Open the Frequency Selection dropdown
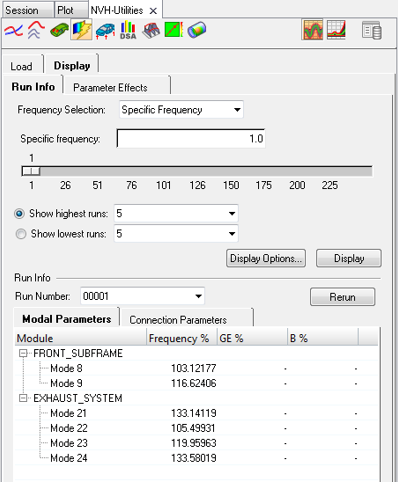398x482 pixels. pyautogui.click(x=181, y=110)
